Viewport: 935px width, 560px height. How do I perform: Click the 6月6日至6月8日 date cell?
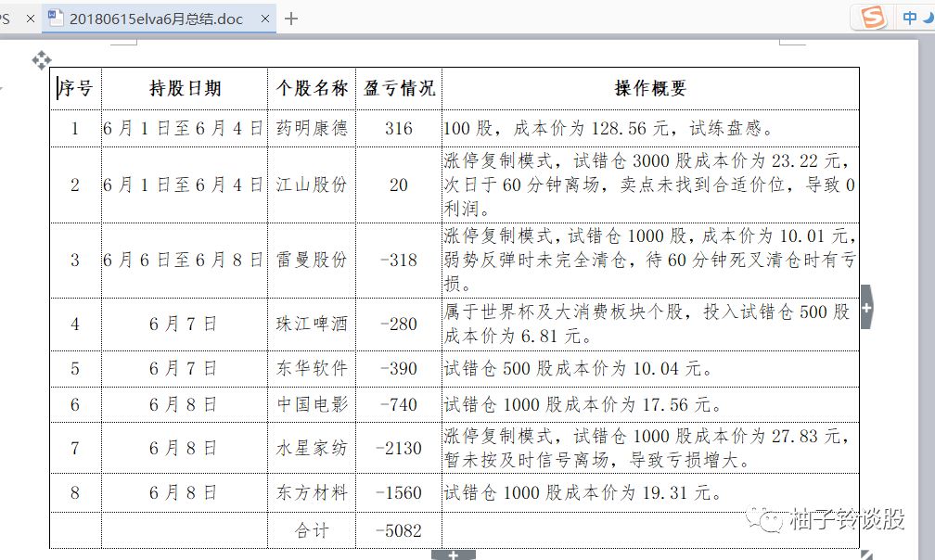point(185,261)
